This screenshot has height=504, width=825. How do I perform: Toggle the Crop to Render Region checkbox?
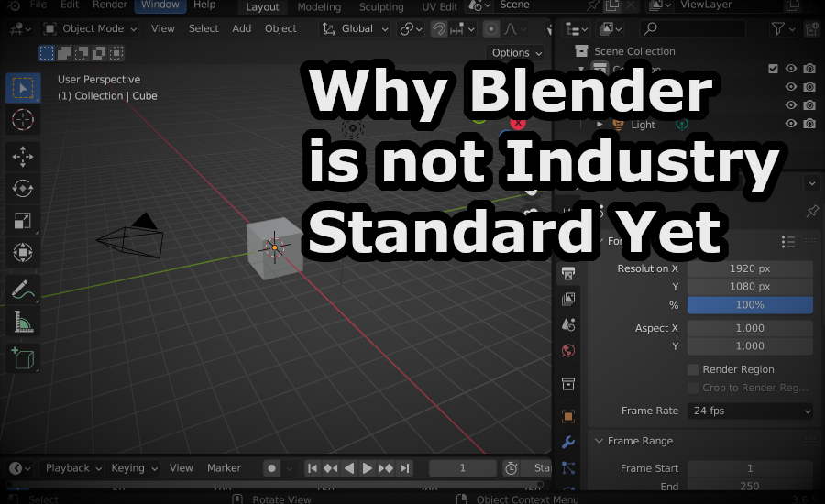[x=694, y=388]
